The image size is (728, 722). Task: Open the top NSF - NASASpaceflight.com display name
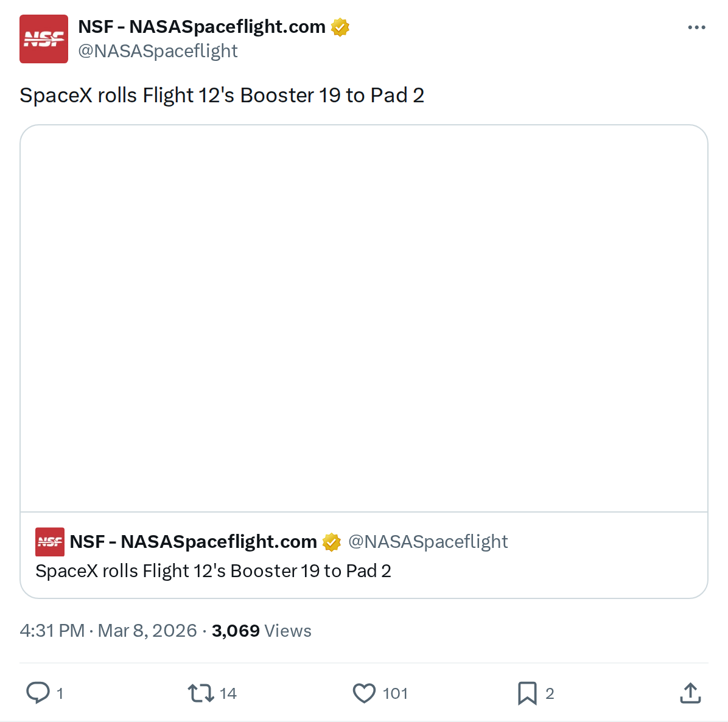pos(201,27)
